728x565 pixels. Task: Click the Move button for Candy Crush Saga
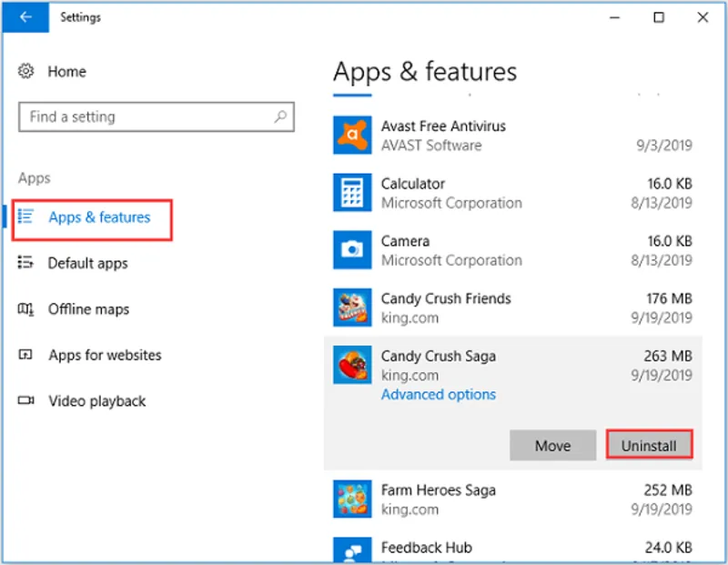552,445
